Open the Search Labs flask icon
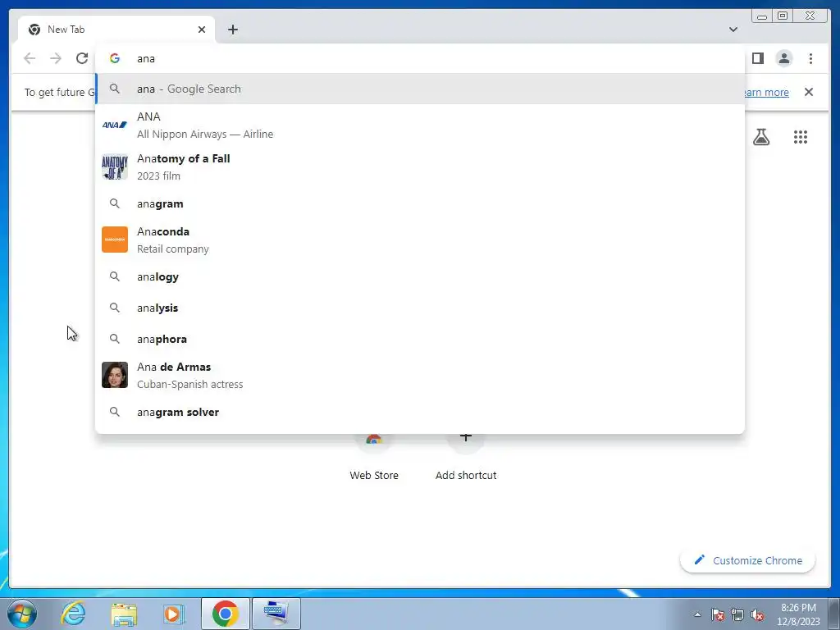The image size is (840, 630). (x=760, y=137)
